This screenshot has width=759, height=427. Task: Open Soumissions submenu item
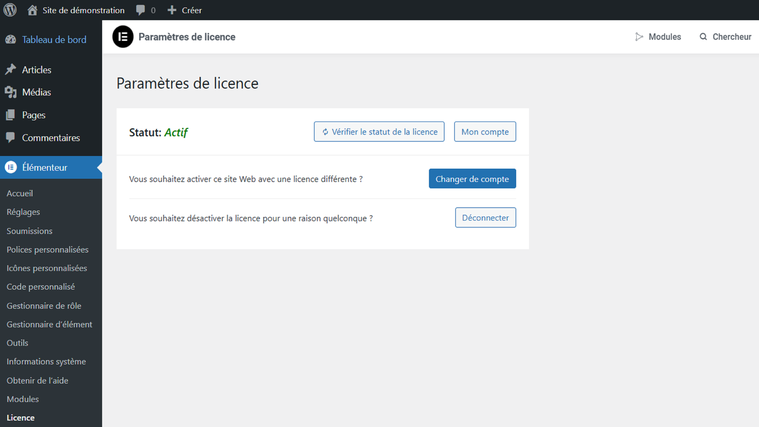point(30,231)
